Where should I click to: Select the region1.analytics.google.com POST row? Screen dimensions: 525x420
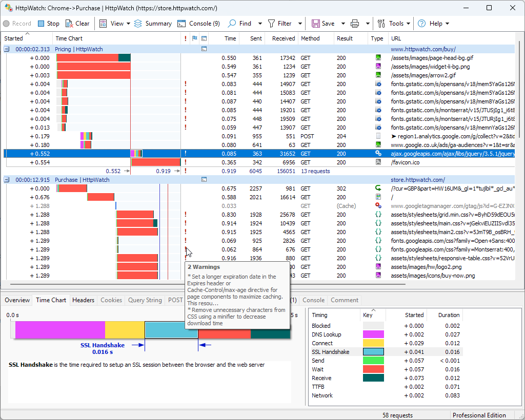tap(259, 136)
